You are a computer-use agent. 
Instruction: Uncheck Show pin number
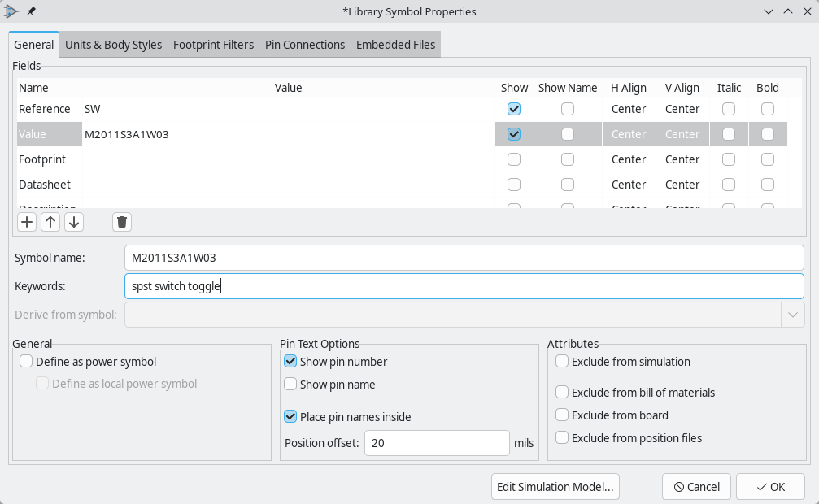[x=290, y=362]
